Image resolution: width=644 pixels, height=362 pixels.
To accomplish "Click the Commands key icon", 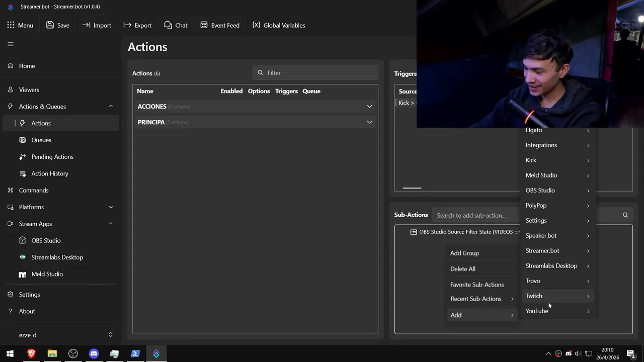I will pos(11,190).
